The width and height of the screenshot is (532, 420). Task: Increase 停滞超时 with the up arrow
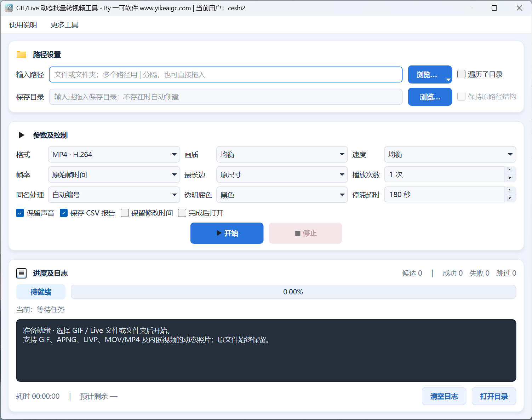pyautogui.click(x=510, y=191)
